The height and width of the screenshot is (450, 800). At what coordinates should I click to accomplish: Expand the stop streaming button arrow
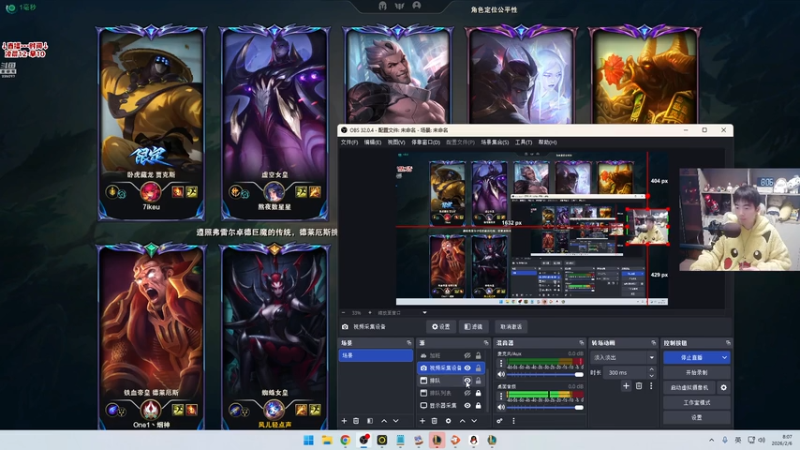pyautogui.click(x=724, y=358)
